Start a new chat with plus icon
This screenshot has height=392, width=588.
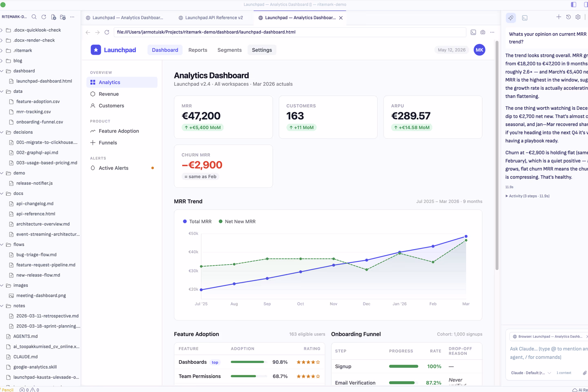click(559, 17)
